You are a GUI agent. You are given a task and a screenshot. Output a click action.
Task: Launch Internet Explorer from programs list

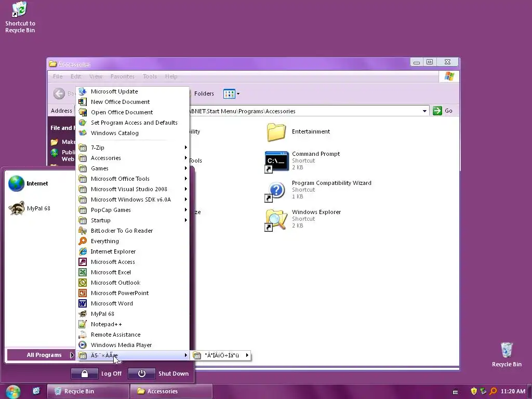pos(132,251)
